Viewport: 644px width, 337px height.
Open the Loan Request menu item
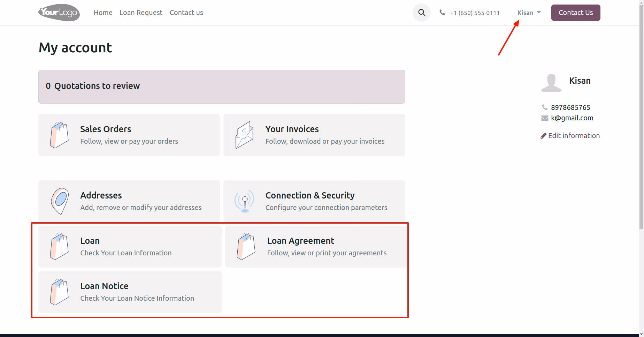pyautogui.click(x=141, y=13)
